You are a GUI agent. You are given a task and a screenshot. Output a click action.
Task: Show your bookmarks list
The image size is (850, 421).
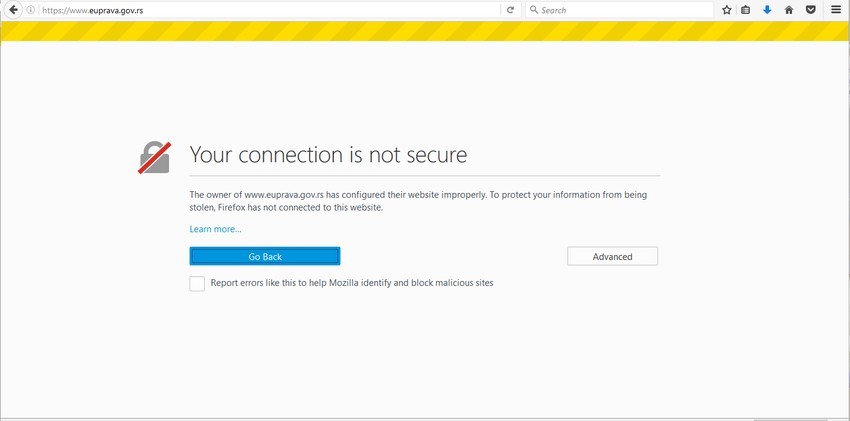746,10
